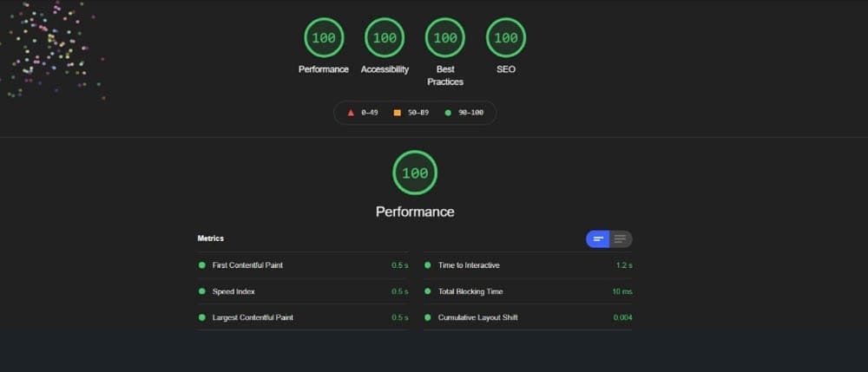Click the Accessibility score gauge

385,38
